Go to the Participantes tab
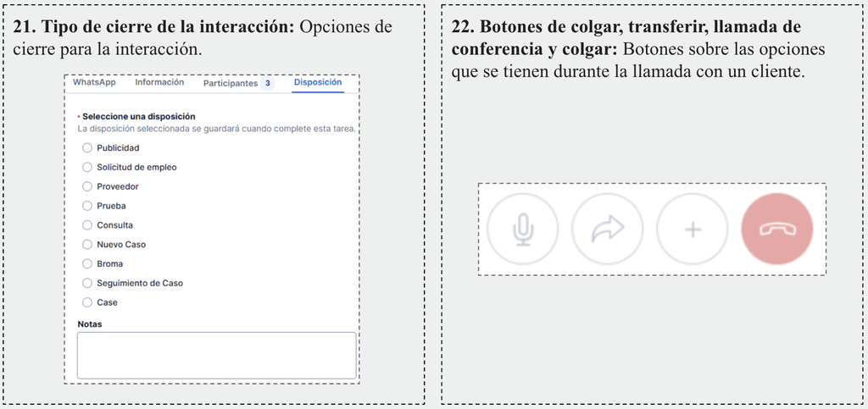868x409 pixels. [231, 84]
